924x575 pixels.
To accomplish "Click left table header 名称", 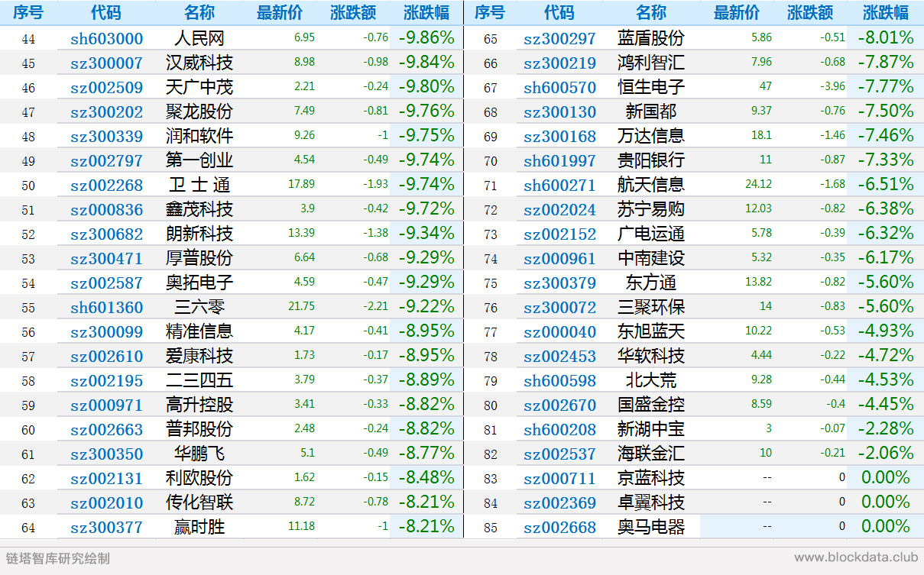I will 199,12.
